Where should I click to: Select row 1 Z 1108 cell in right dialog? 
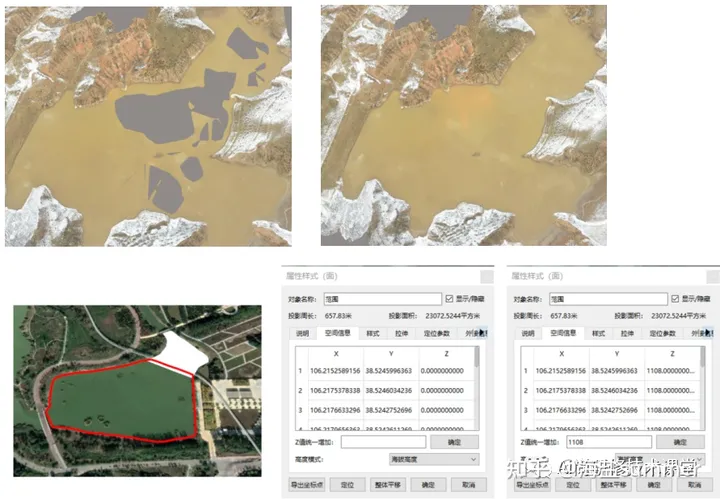[670, 370]
